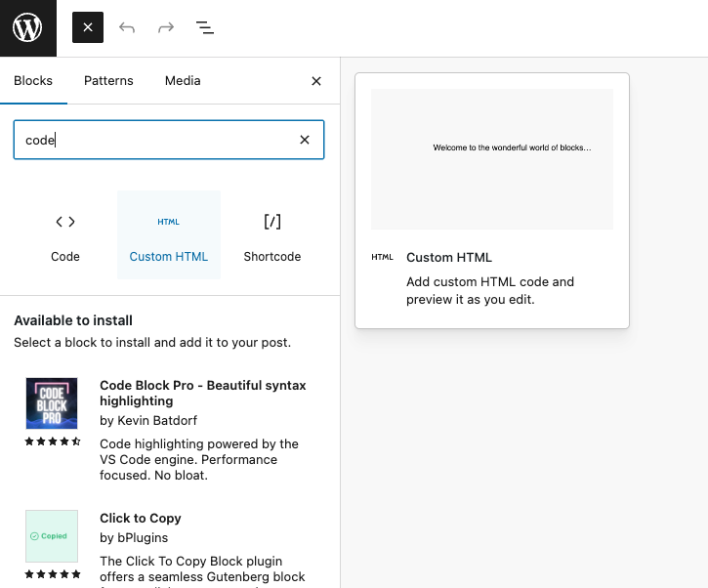Click the WordPress logo icon
The width and height of the screenshot is (708, 588).
27,27
